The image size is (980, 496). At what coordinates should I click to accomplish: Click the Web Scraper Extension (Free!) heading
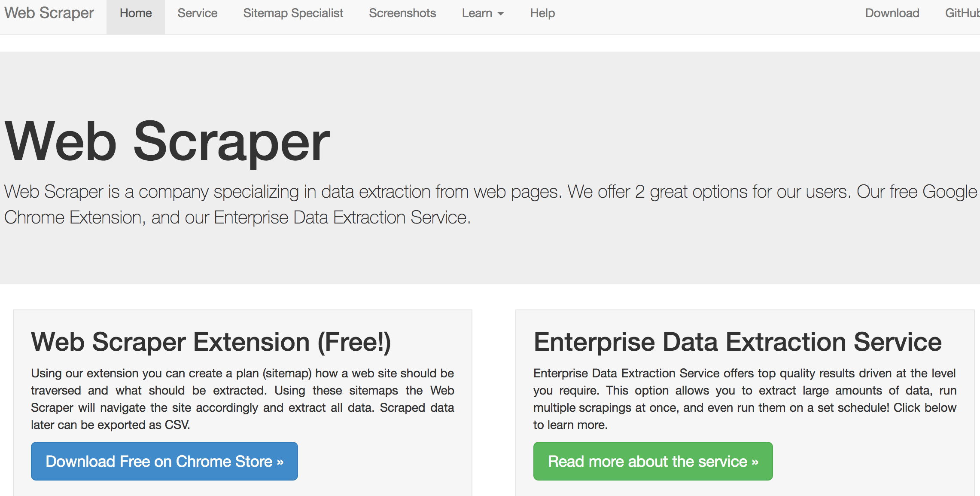pos(211,342)
